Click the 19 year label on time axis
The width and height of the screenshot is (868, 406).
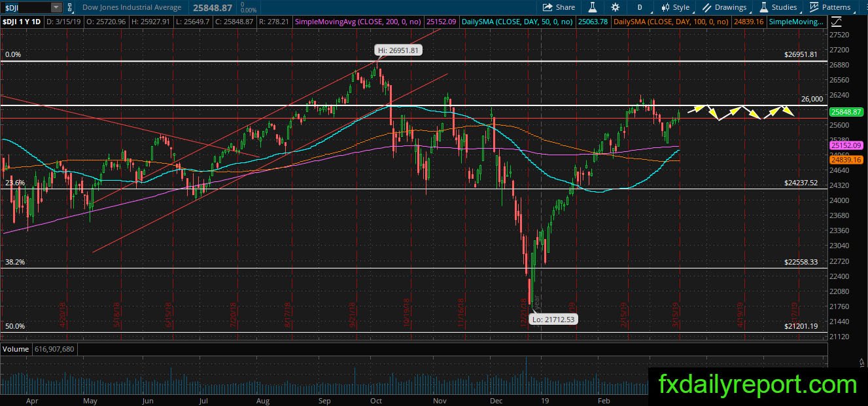(x=545, y=399)
